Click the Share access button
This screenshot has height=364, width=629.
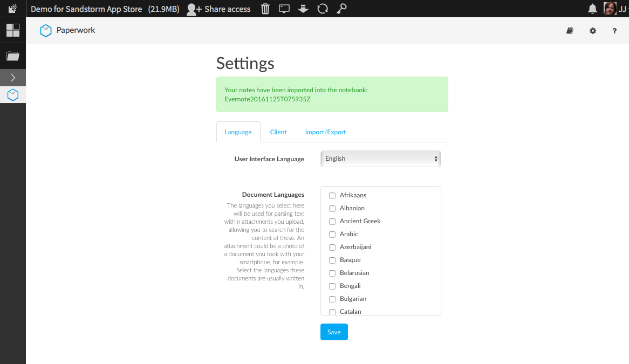(218, 9)
